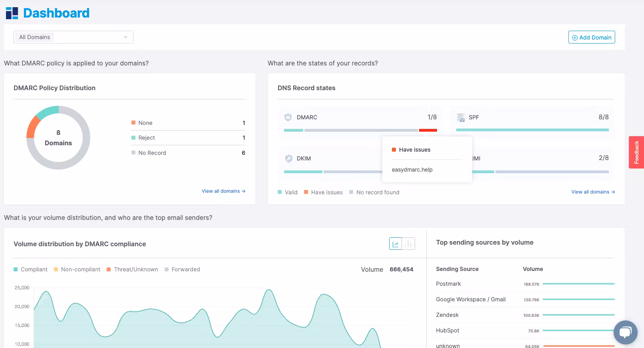Toggle the Threat/Unknown legend series
This screenshot has width=644, height=348.
tap(132, 269)
